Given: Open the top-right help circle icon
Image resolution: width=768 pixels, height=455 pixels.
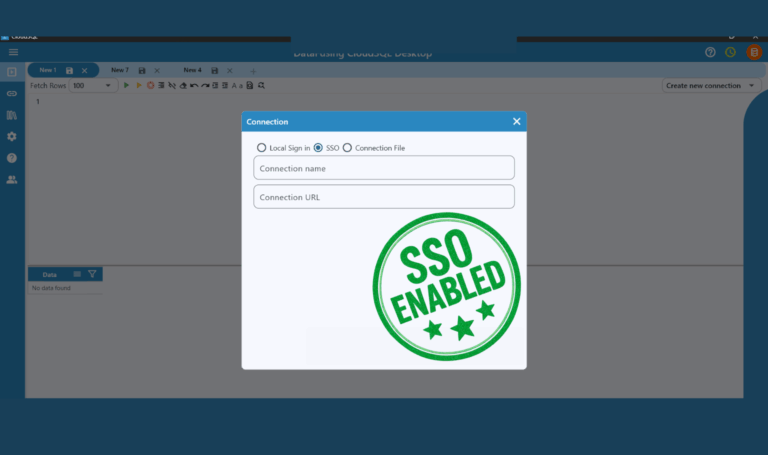Looking at the screenshot, I should [x=710, y=52].
